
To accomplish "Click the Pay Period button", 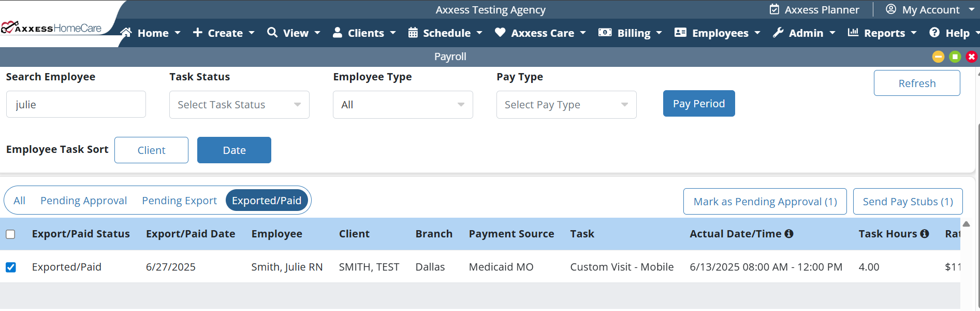I will 698,104.
